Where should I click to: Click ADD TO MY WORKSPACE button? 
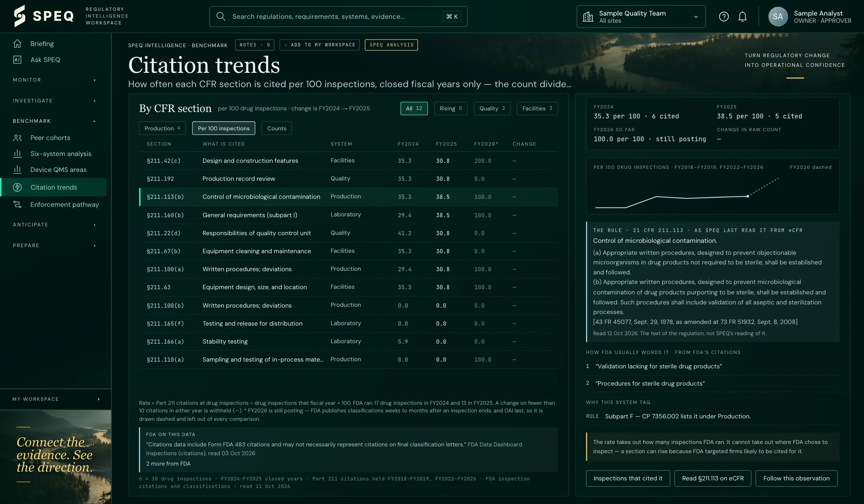[320, 45]
